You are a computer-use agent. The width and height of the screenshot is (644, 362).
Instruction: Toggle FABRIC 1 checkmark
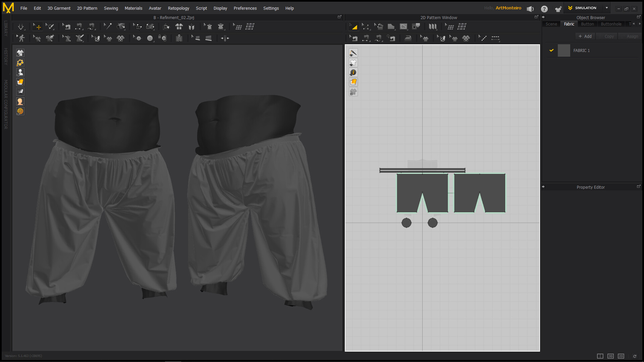(x=551, y=51)
